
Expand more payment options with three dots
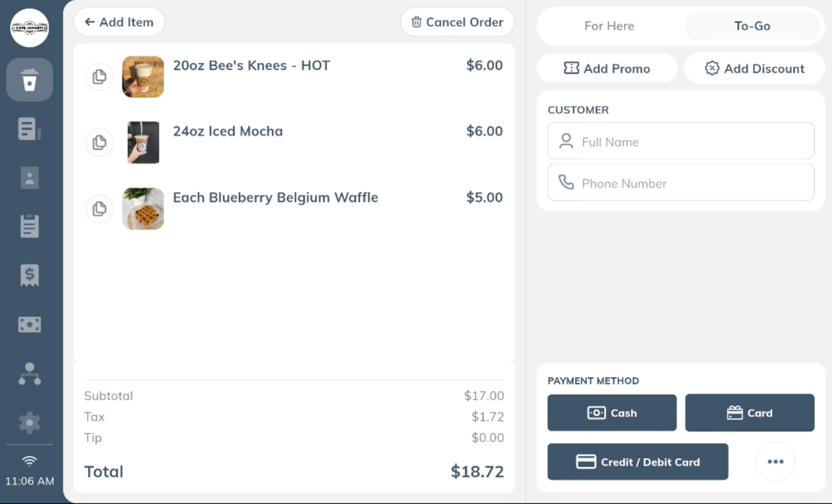click(x=775, y=462)
